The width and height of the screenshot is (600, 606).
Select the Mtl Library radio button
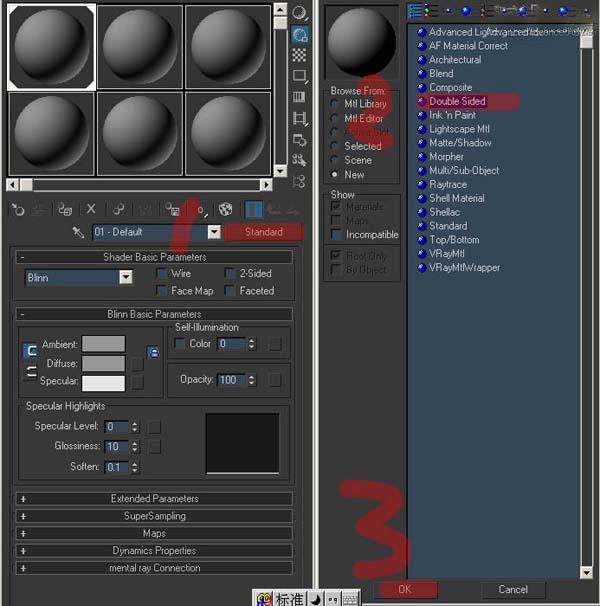334,104
